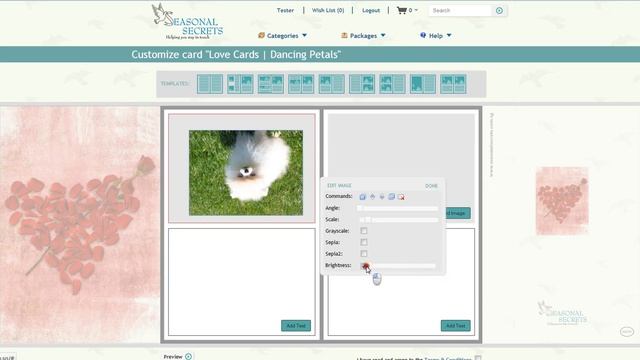
Task: Open the Categories menu
Action: pos(282,36)
